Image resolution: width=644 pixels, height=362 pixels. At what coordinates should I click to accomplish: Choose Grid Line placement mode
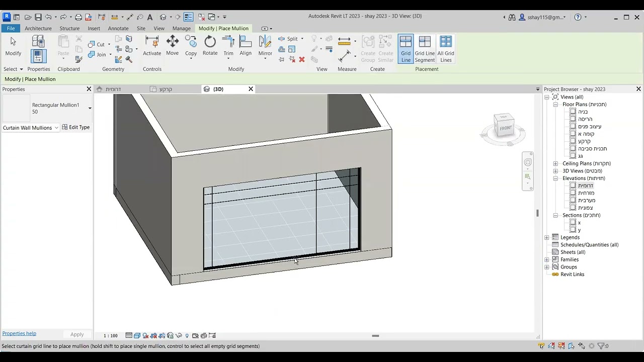(406, 49)
